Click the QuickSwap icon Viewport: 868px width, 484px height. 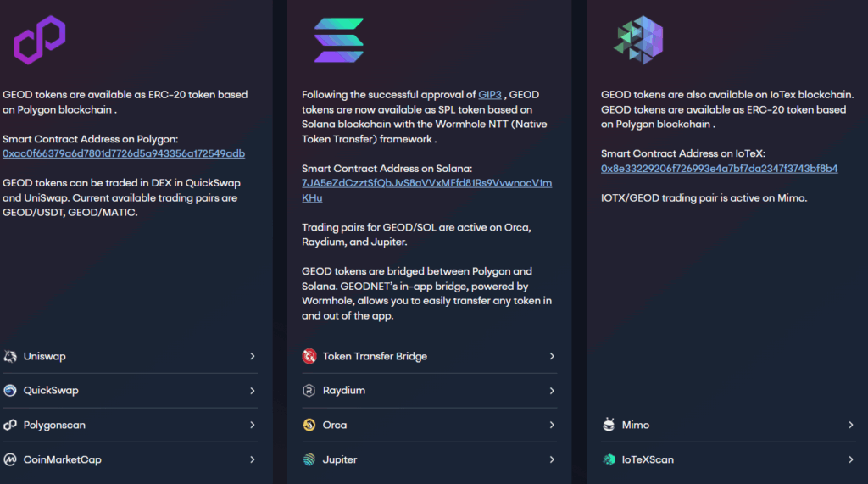pos(10,391)
